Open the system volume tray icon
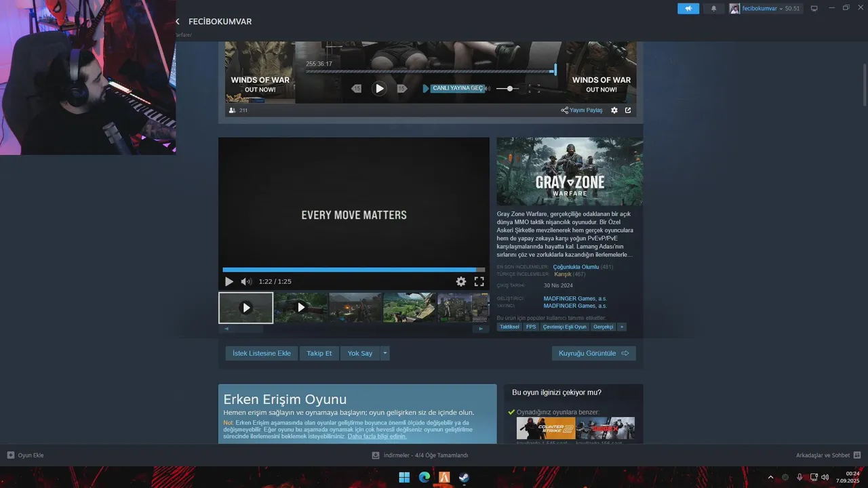 825,477
